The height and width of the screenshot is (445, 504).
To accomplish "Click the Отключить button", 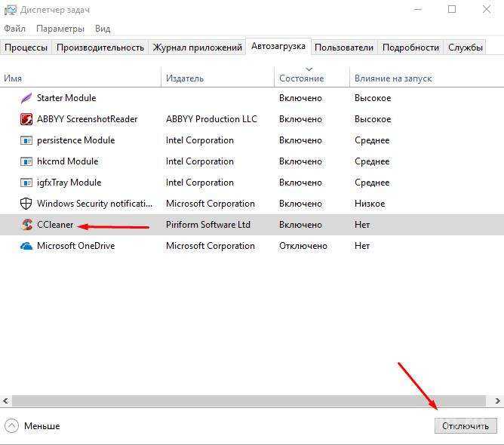I will tap(466, 426).
